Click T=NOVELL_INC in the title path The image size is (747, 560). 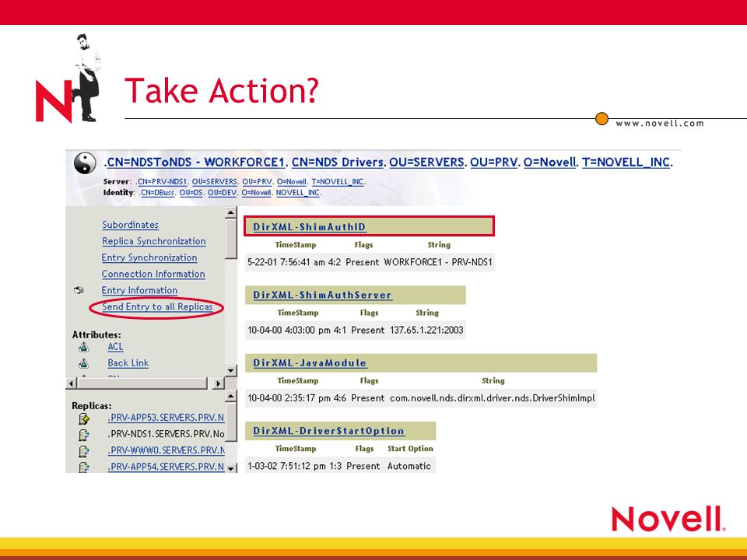626,163
